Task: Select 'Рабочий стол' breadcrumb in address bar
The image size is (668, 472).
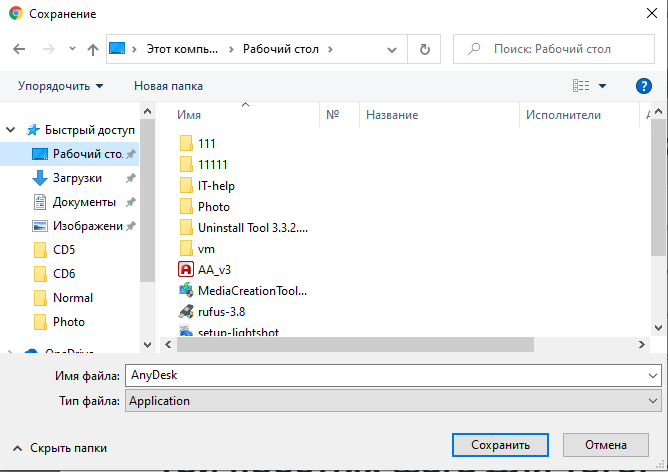Action: [x=281, y=49]
